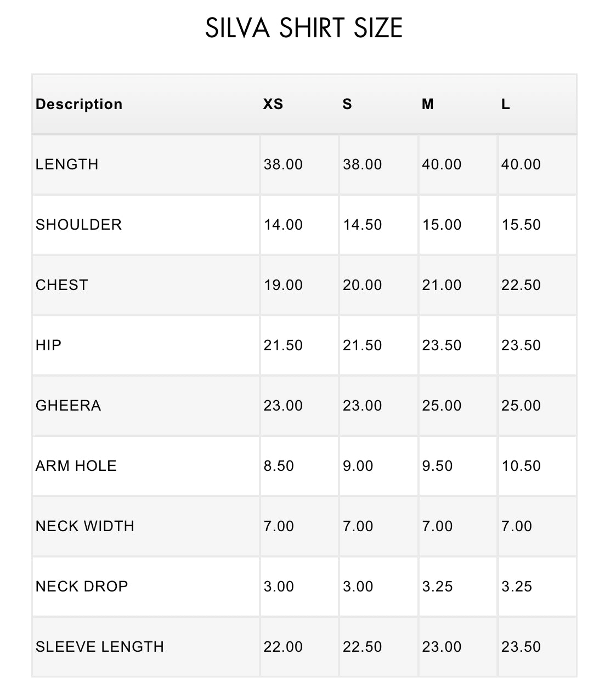Image resolution: width=599 pixels, height=700 pixels.
Task: Click the SLEEVE LENGTH row label
Action: pyautogui.click(x=100, y=647)
